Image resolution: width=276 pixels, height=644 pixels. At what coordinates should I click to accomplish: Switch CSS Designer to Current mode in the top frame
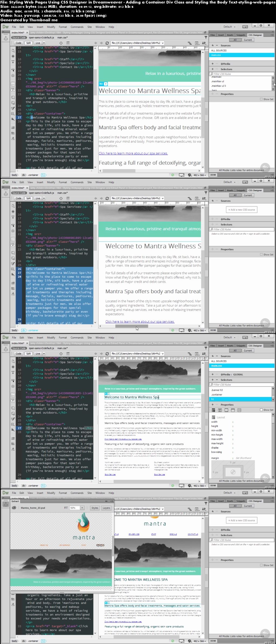[x=248, y=40]
